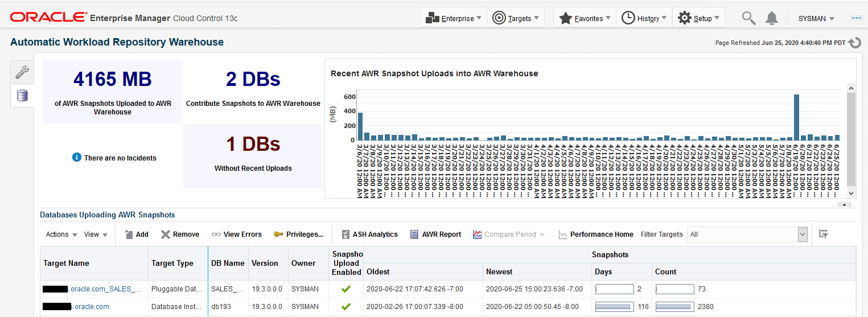Click the Oracle logo

pyautogui.click(x=48, y=18)
